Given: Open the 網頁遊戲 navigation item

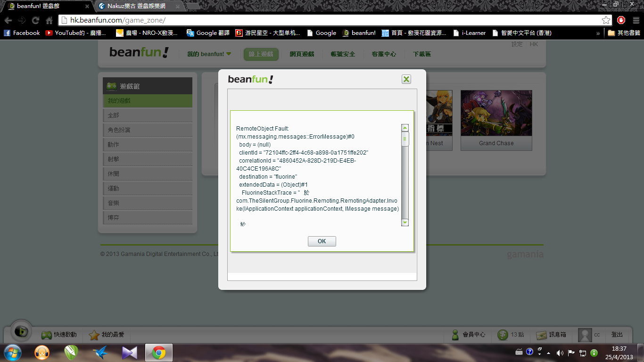Looking at the screenshot, I should pyautogui.click(x=302, y=54).
